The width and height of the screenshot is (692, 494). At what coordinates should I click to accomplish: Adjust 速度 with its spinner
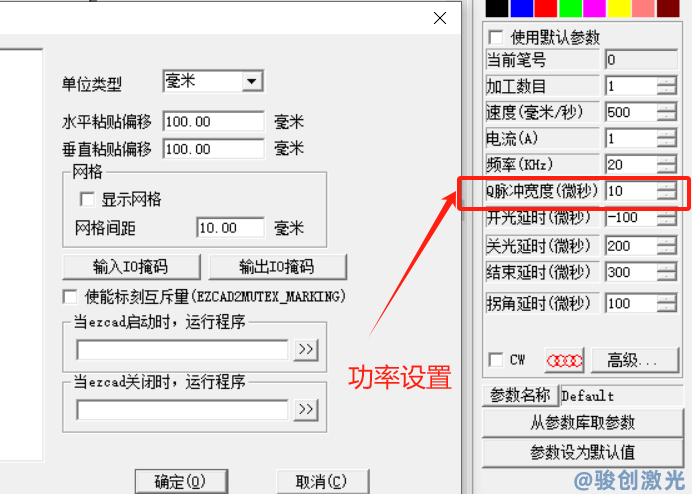667,112
